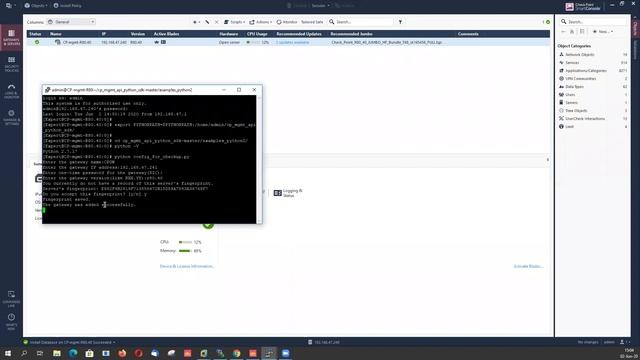
Task: Click the Name column header
Action: (56, 34)
